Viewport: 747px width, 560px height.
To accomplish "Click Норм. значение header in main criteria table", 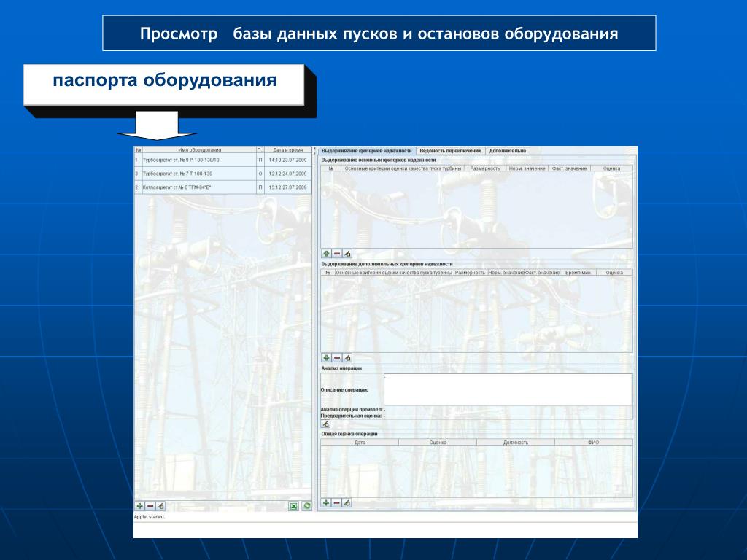I will pyautogui.click(x=527, y=168).
